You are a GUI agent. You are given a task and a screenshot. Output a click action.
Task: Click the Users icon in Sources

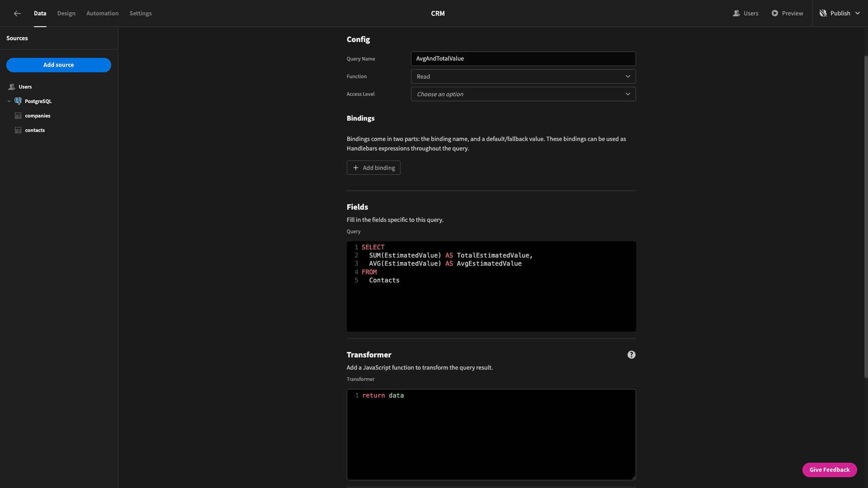(x=12, y=87)
